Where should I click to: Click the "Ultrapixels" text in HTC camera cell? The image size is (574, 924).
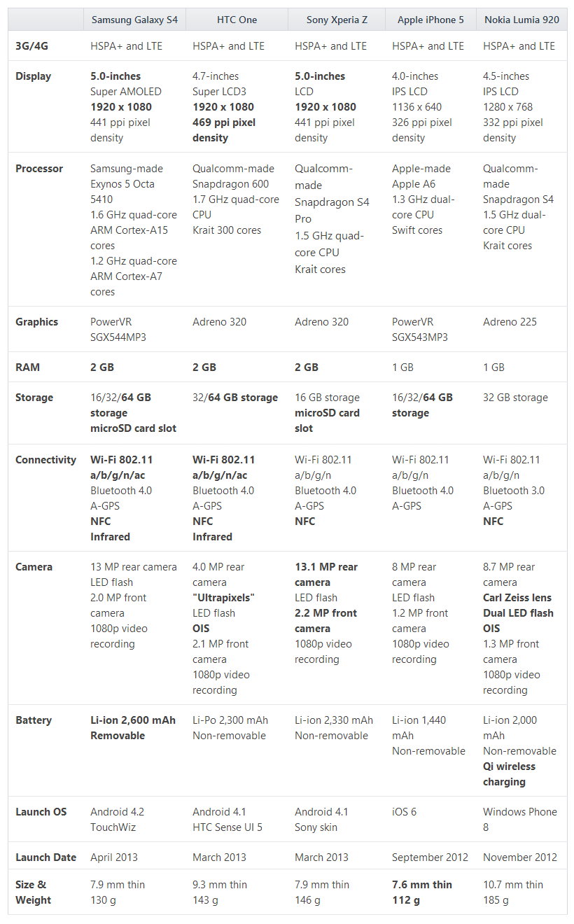pyautogui.click(x=223, y=598)
